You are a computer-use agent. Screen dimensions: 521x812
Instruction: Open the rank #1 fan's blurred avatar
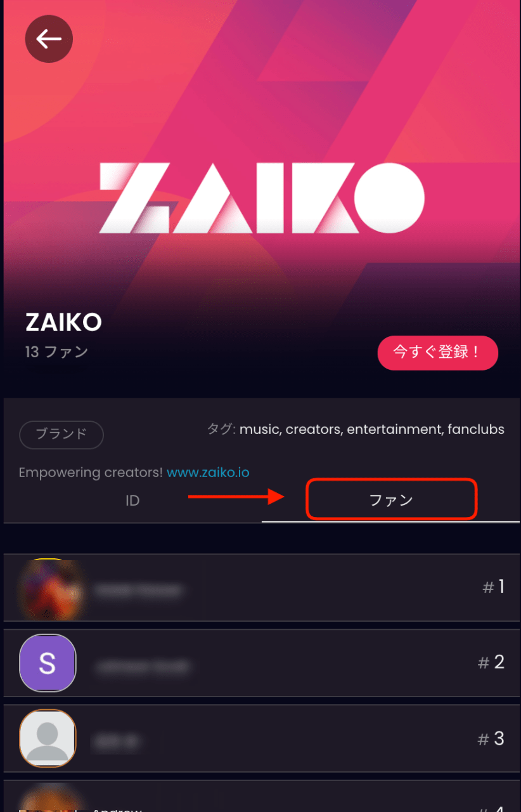(51, 589)
